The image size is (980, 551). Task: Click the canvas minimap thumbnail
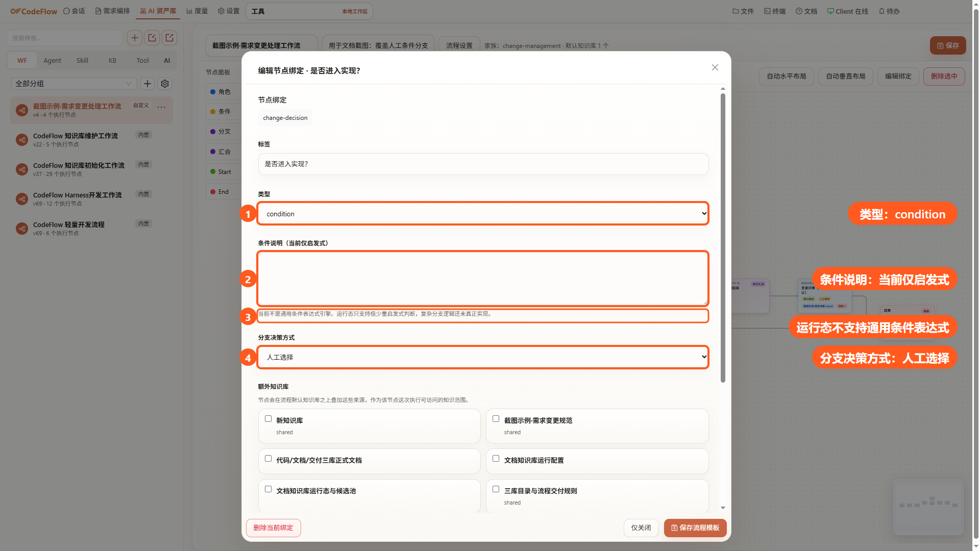click(x=928, y=507)
